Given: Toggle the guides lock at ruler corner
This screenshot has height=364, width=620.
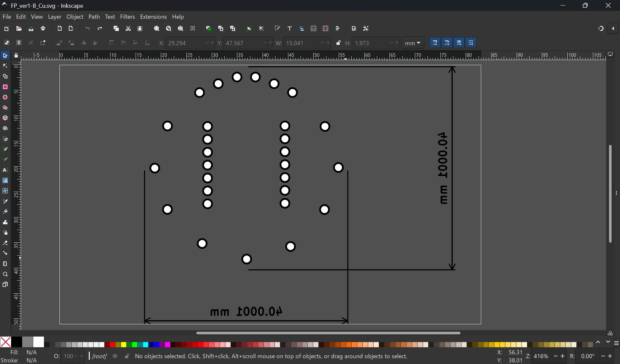Looking at the screenshot, I should [x=16, y=56].
